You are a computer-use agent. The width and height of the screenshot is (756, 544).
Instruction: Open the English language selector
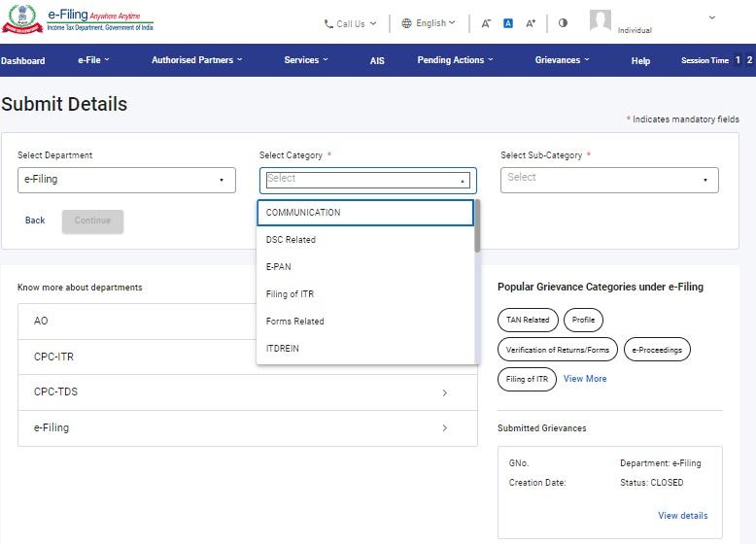[429, 23]
